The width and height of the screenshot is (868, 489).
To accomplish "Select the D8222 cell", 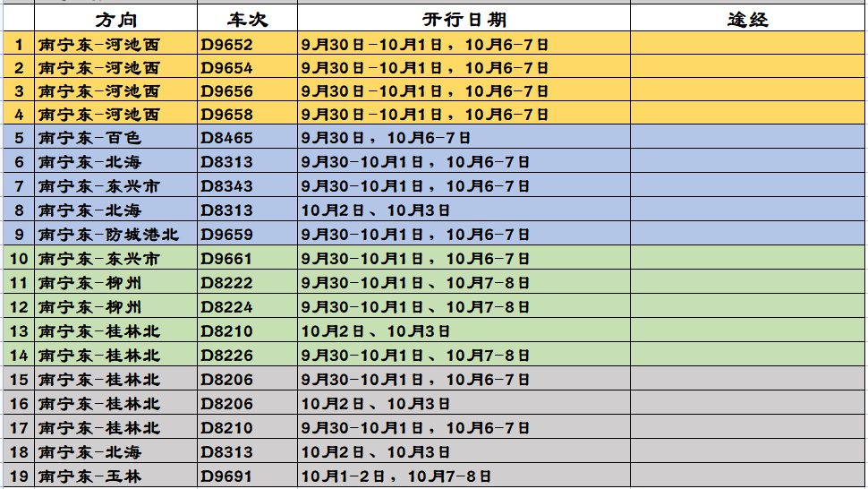I will coord(226,283).
